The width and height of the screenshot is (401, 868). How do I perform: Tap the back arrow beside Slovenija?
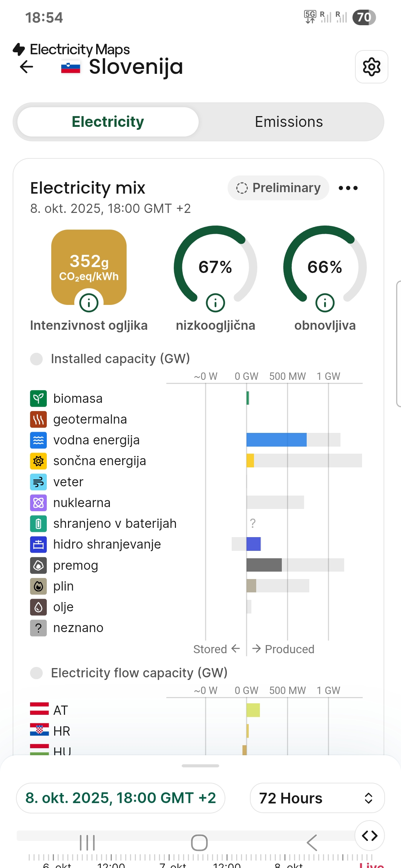click(x=27, y=67)
